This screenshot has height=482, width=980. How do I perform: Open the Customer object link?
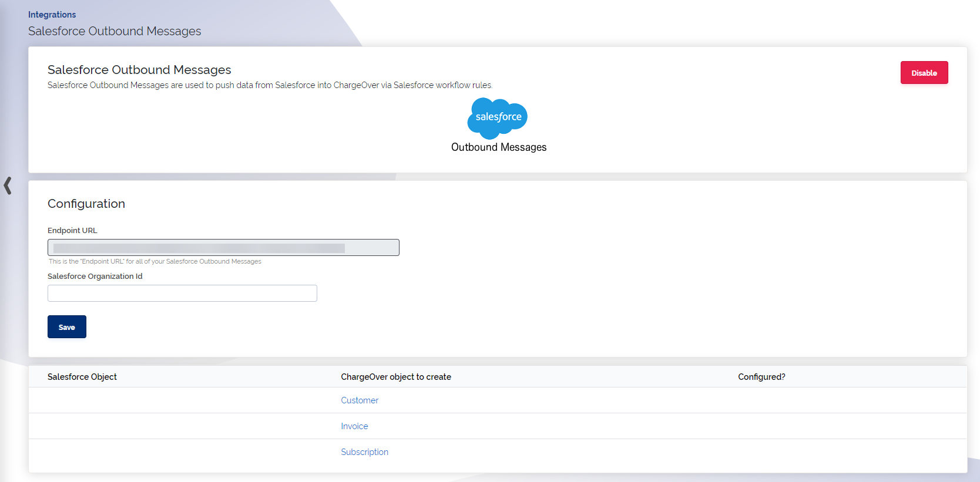pos(360,400)
